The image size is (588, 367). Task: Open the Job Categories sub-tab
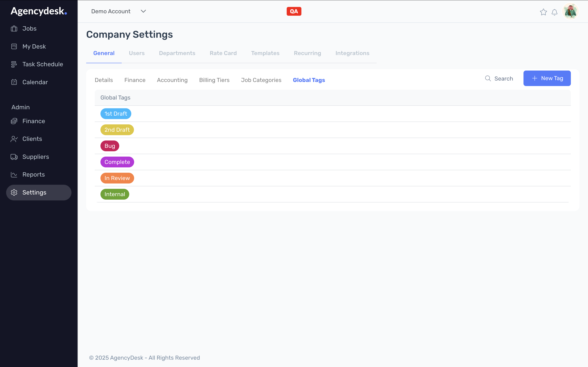coord(261,80)
